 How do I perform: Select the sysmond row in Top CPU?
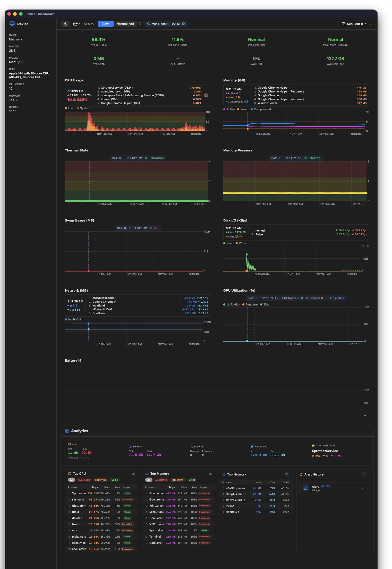(x=101, y=499)
